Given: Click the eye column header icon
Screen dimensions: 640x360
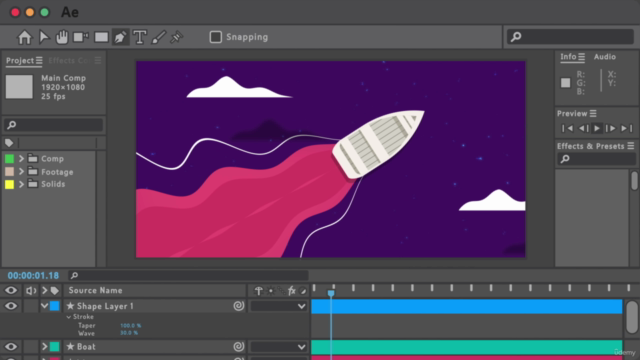Looking at the screenshot, I should tap(11, 291).
